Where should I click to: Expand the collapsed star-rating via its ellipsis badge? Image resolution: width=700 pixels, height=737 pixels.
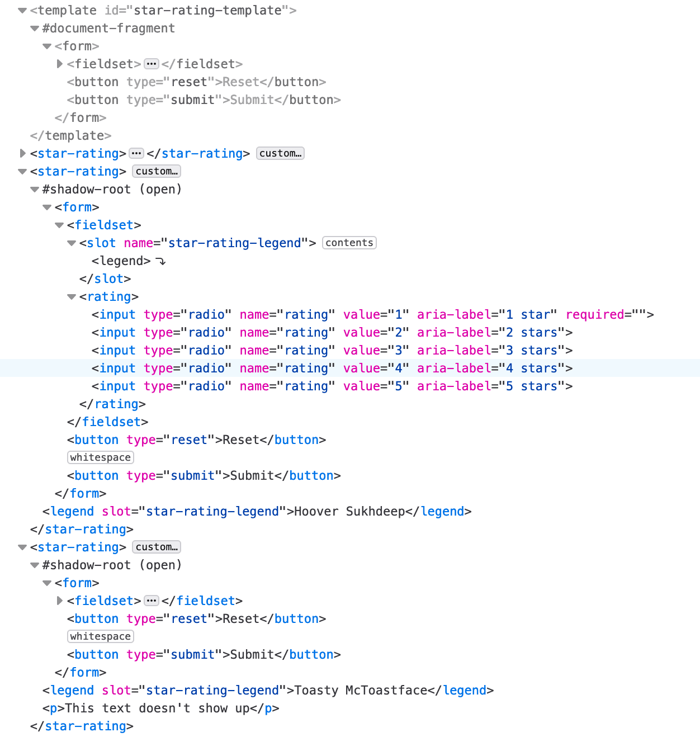tap(136, 153)
